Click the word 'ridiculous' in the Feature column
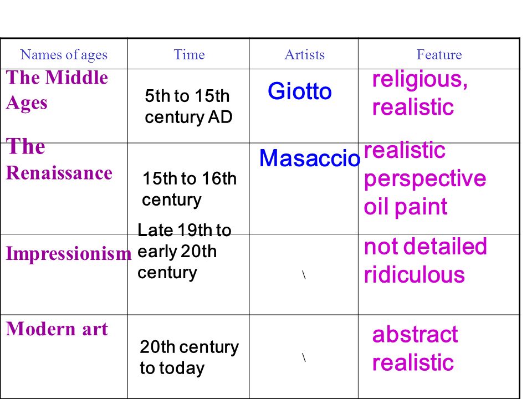 pos(415,274)
